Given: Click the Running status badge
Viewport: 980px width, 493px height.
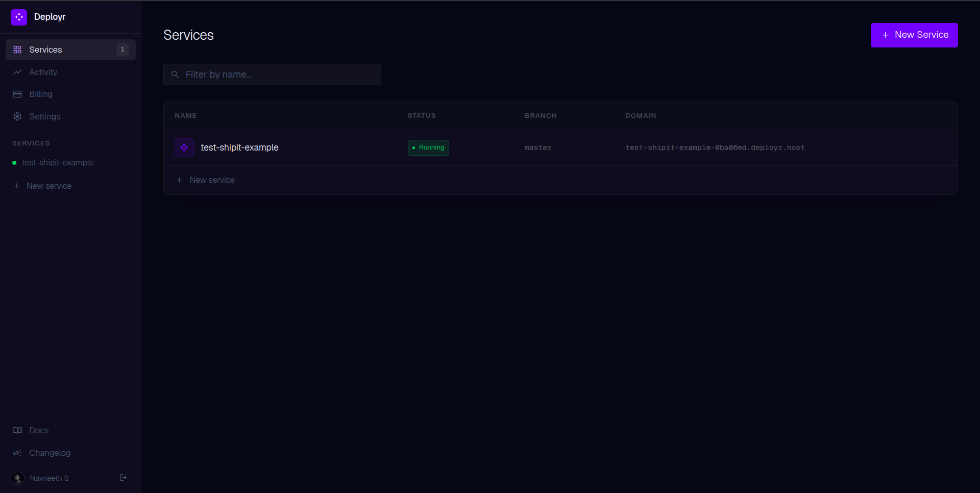Looking at the screenshot, I should point(428,147).
